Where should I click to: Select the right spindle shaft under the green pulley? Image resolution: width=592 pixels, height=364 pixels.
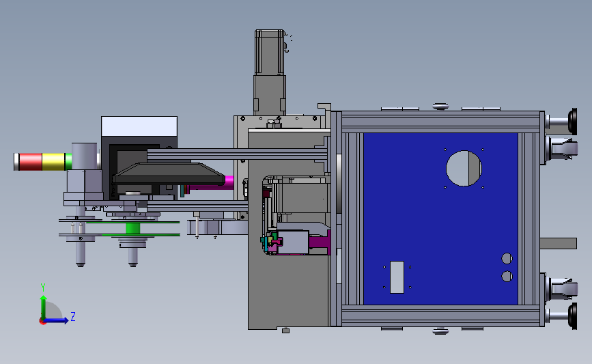point(132,257)
